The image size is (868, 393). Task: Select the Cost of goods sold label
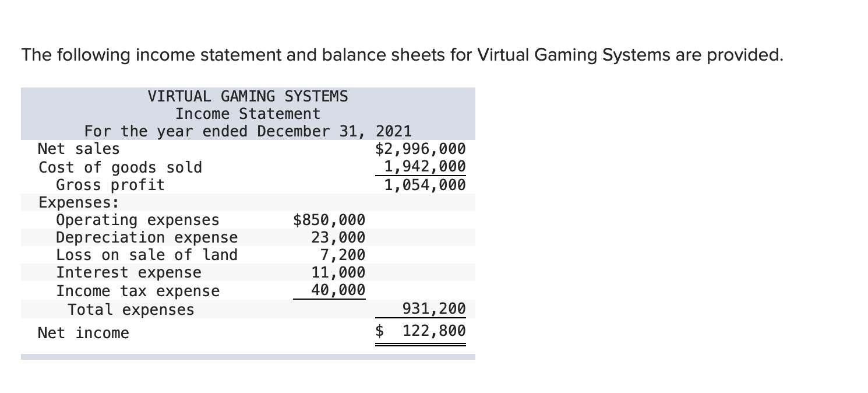coord(119,167)
